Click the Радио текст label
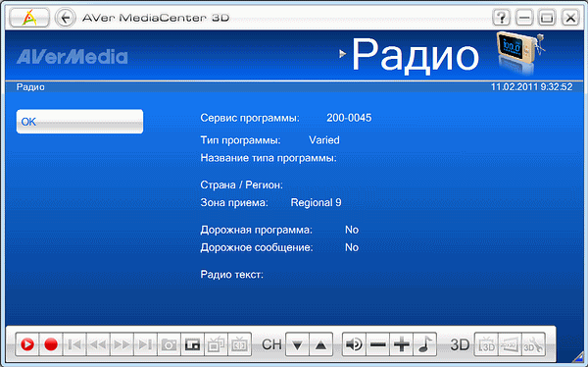588x367 pixels. (x=231, y=275)
